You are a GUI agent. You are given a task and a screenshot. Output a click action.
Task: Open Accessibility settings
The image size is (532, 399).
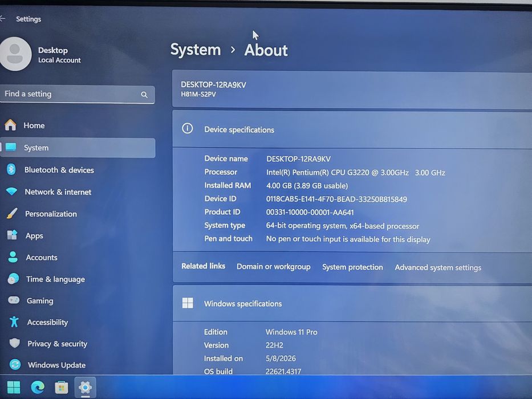78,322
